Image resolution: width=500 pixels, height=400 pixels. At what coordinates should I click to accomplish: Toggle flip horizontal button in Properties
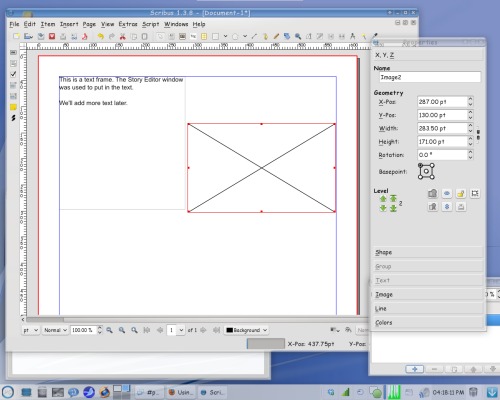tap(447, 193)
